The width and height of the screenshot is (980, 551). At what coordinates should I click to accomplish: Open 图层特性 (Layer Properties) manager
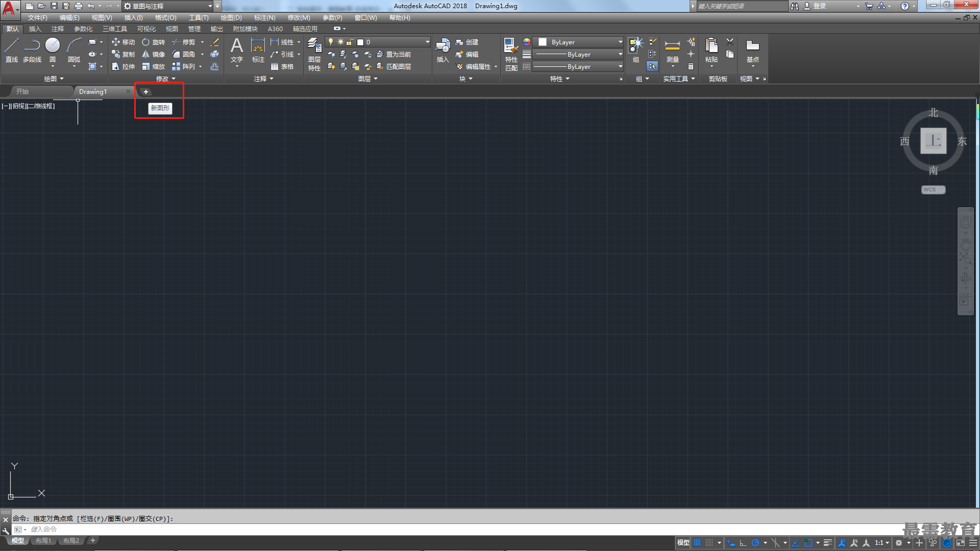coord(314,54)
